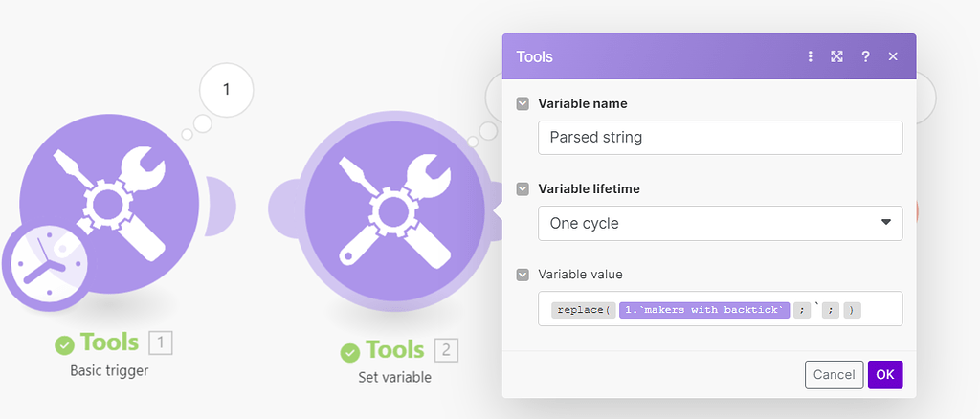Screen dimensions: 980x419
Task: Close the Tools dialog with X
Action: 893,56
